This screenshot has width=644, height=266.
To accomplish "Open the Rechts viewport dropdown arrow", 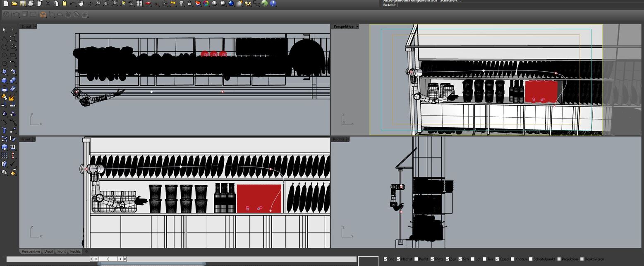I will (348, 139).
